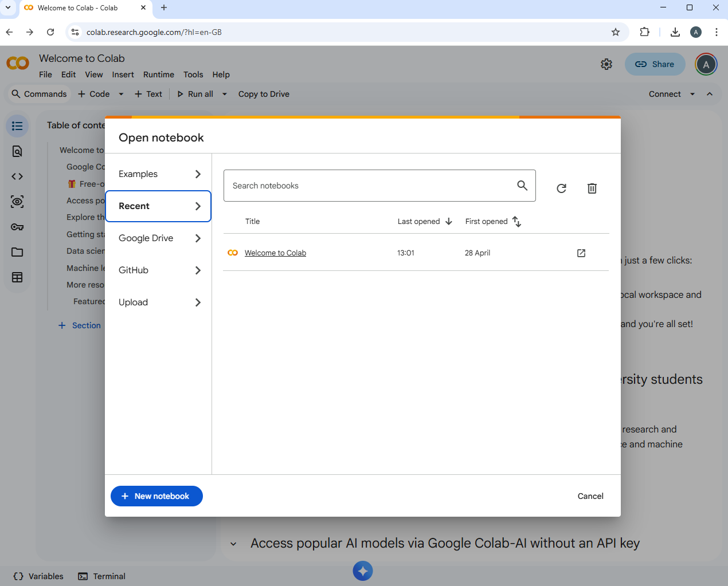This screenshot has width=728, height=586.
Task: Refresh the notebook list
Action: pyautogui.click(x=562, y=188)
